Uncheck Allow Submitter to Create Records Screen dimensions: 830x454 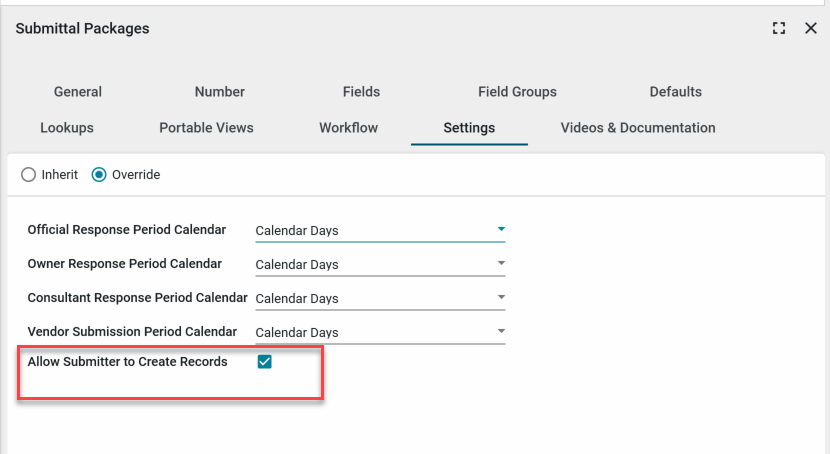click(x=265, y=362)
